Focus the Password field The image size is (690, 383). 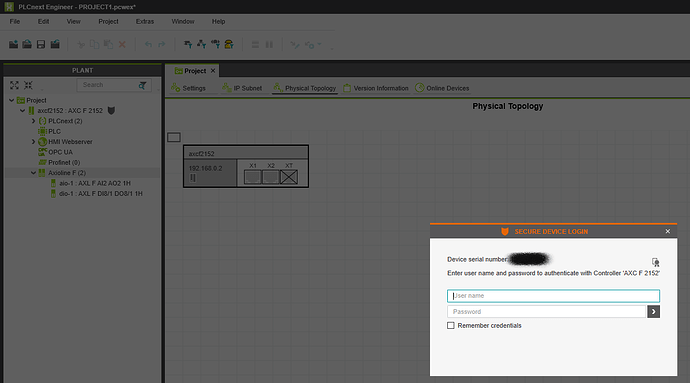click(x=547, y=312)
